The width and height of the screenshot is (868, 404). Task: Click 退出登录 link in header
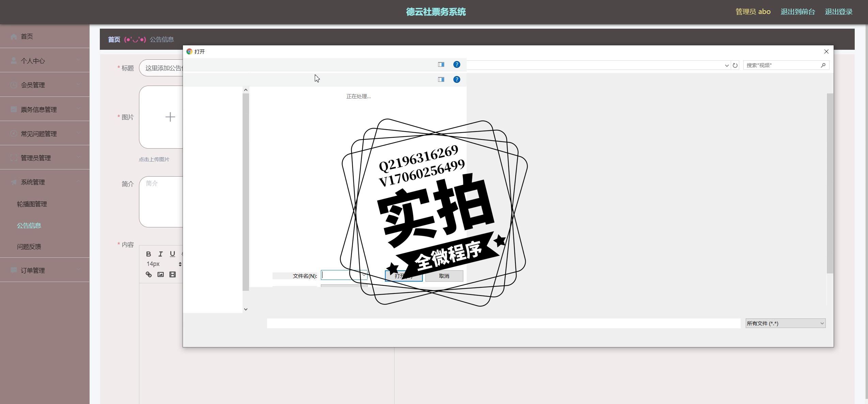[x=839, y=12]
